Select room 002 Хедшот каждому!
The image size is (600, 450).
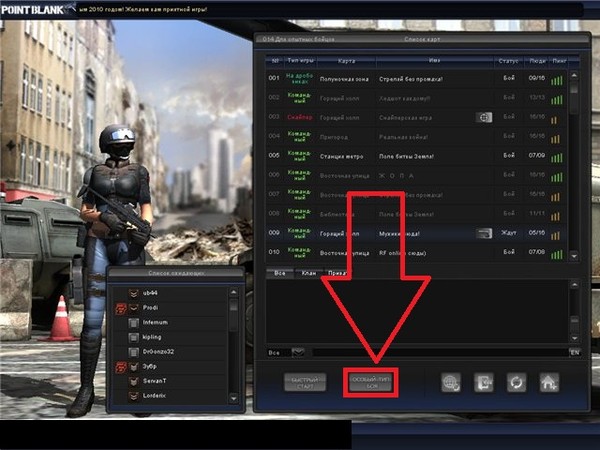tap(416, 98)
